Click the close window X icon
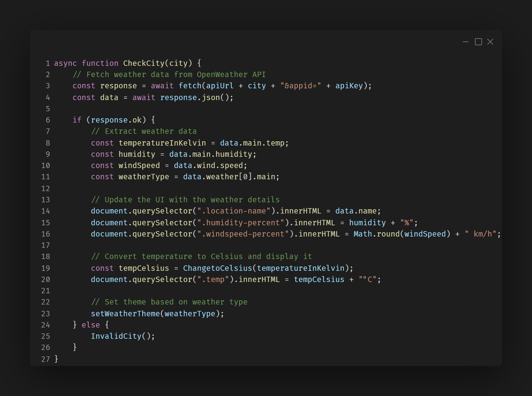Screen dimensions: 532x396 (490, 42)
